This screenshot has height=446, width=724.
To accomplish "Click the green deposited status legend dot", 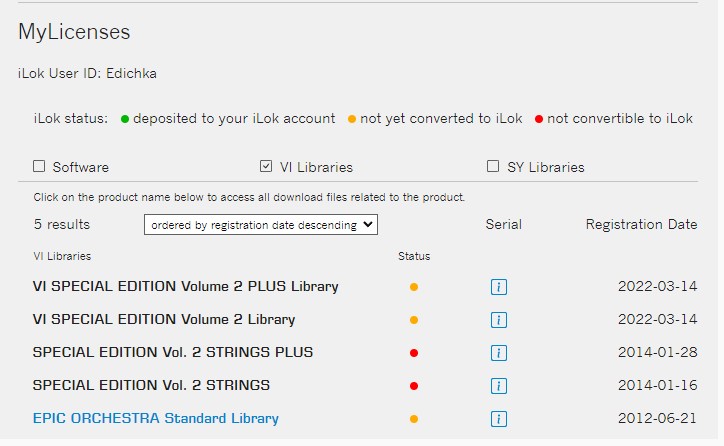I will [125, 119].
